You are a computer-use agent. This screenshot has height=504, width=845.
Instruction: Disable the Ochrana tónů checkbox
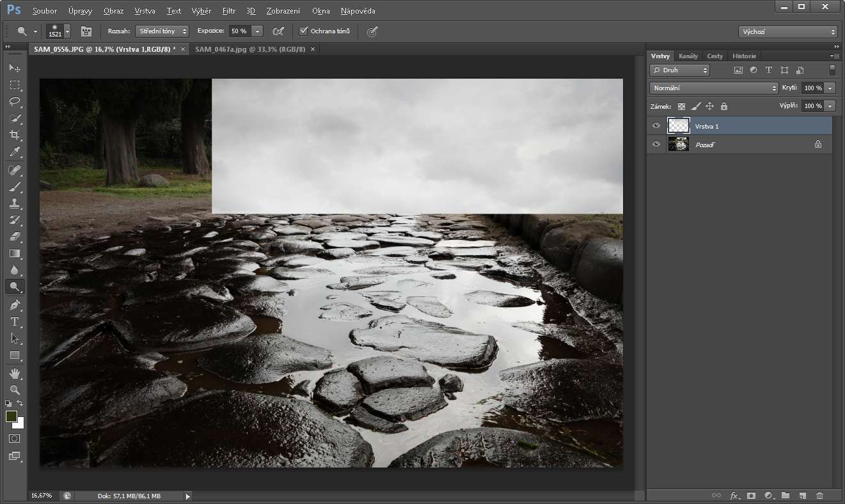click(304, 31)
